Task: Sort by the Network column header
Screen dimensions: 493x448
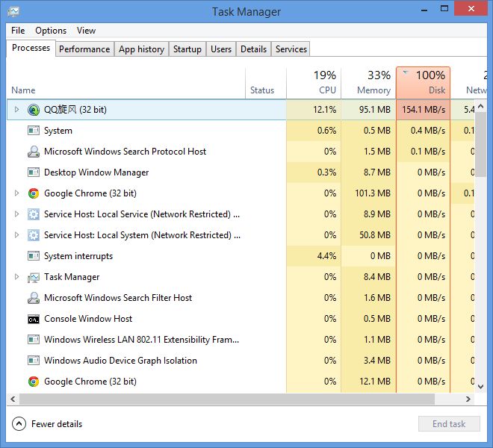Action: tap(470, 83)
